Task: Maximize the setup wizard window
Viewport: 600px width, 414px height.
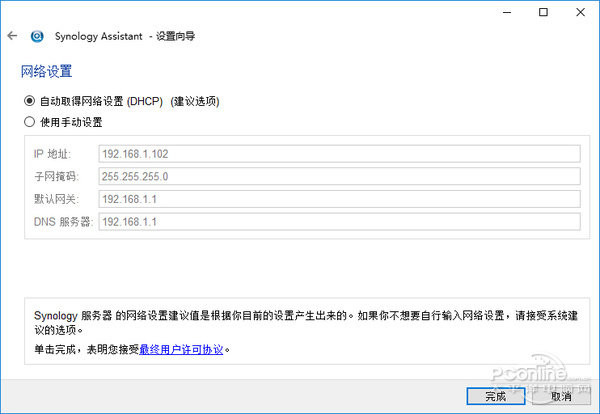Action: (x=543, y=13)
